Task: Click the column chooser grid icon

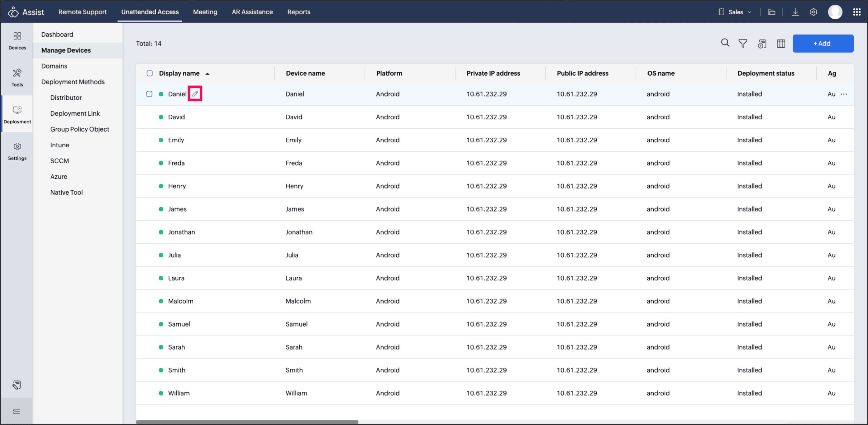Action: [781, 44]
